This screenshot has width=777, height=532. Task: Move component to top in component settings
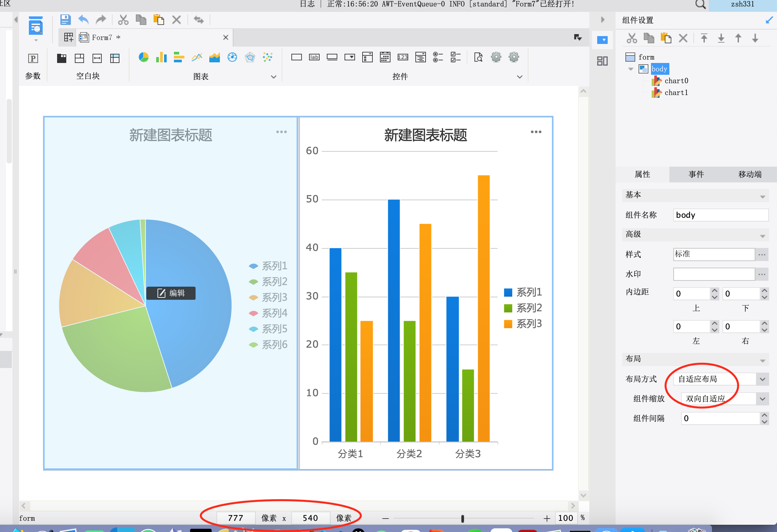[x=704, y=38]
